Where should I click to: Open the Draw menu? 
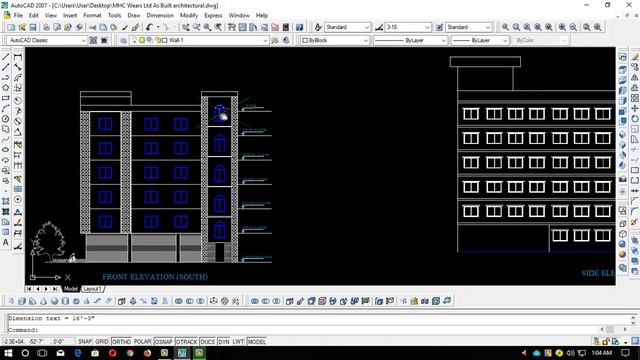[x=134, y=15]
